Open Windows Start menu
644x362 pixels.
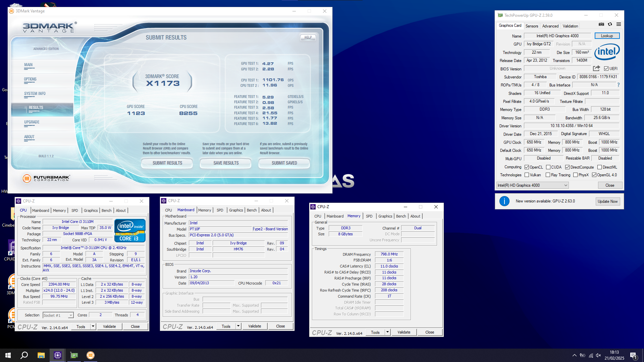[x=8, y=355]
